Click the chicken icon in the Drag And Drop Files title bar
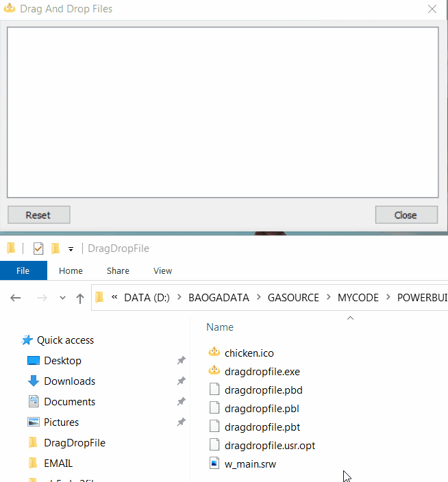Viewport: 448px width, 482px height. tap(10, 8)
